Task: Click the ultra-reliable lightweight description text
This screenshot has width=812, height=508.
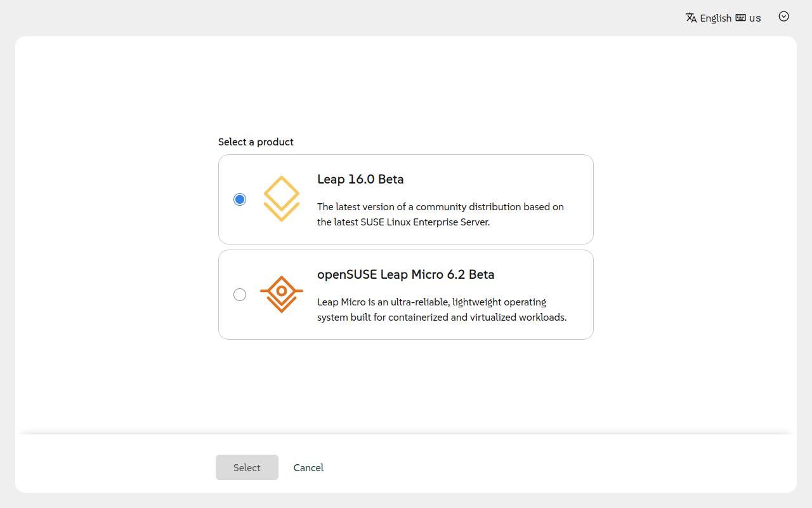Action: (x=431, y=302)
